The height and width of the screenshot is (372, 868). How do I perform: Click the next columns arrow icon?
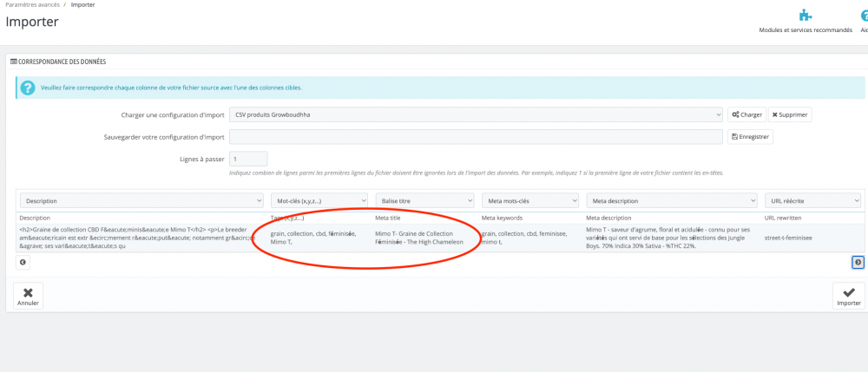[858, 262]
